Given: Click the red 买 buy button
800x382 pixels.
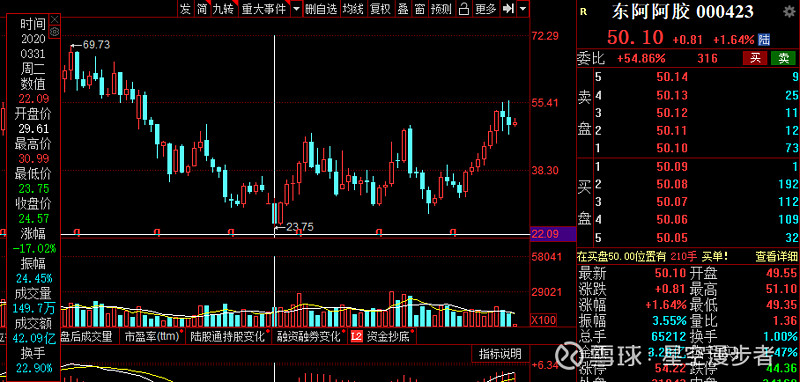Looking at the screenshot, I should click(x=755, y=58).
